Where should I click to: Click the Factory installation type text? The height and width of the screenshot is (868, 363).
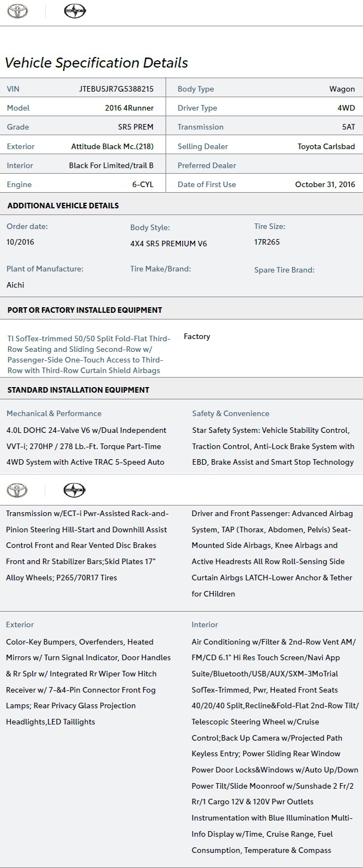197,336
